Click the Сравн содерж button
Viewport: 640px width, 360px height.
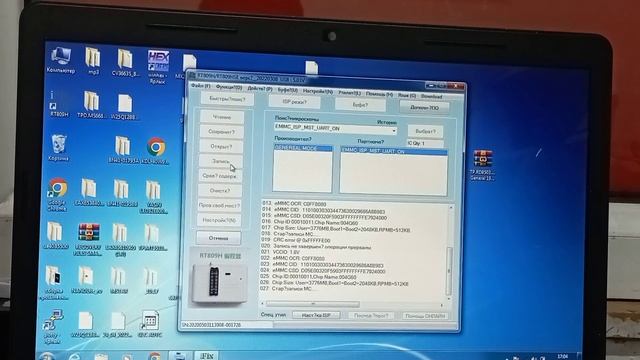click(220, 176)
